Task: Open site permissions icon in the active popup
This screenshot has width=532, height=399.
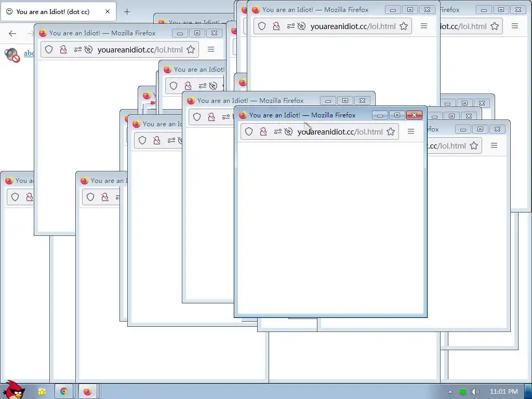Action: 277,131
